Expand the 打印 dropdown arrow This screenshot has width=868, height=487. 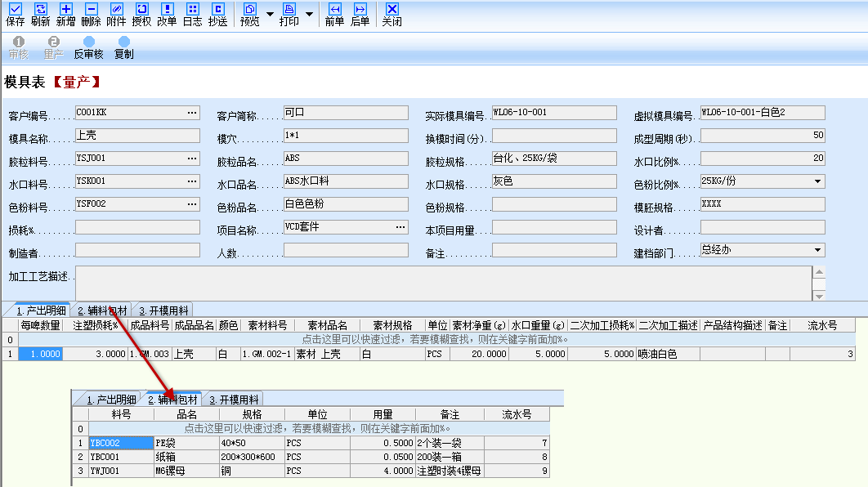pos(310,14)
